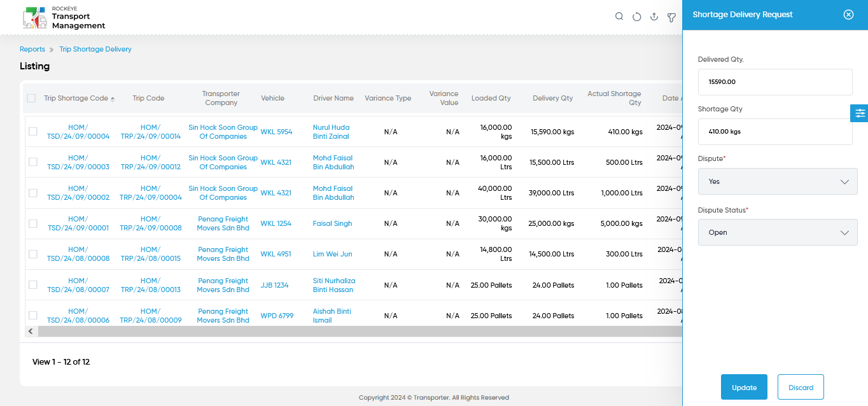This screenshot has height=406, width=868.
Task: Open driver Nurul Huda Binti Zainal
Action: point(331,132)
